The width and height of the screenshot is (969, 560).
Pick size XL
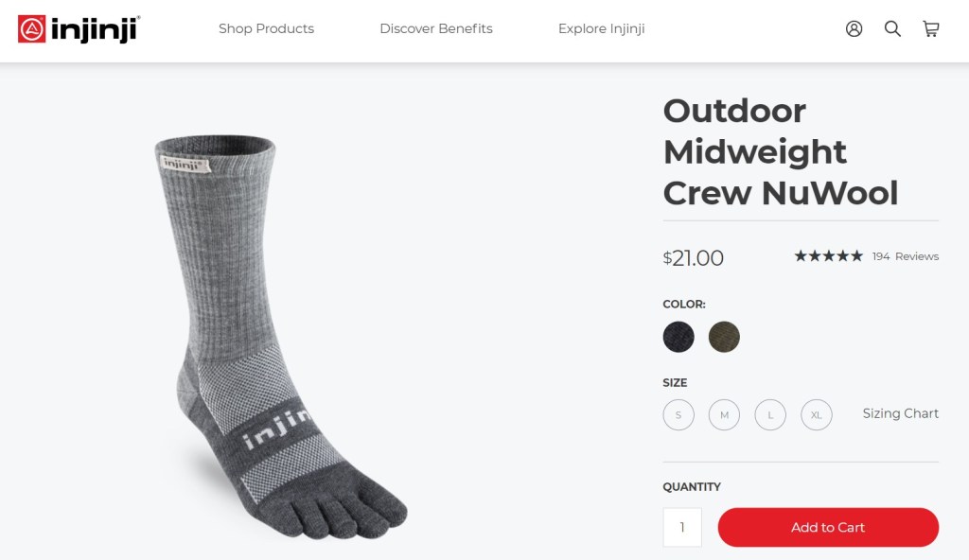point(816,415)
